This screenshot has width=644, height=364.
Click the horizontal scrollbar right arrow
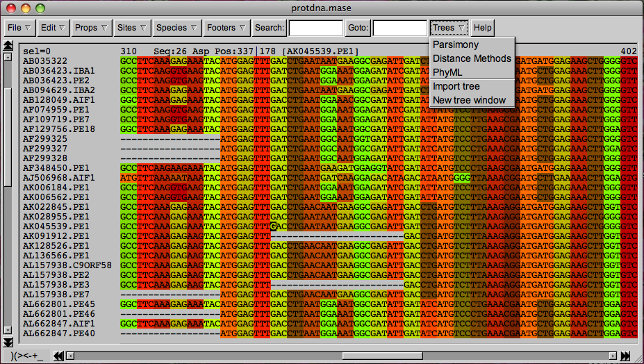click(x=613, y=356)
